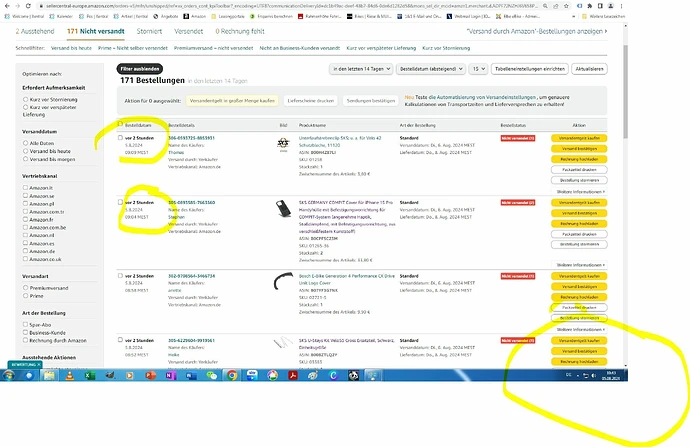The width and height of the screenshot is (690, 447).
Task: Select order 306-0593725-8853931 checkbox
Action: point(120,138)
